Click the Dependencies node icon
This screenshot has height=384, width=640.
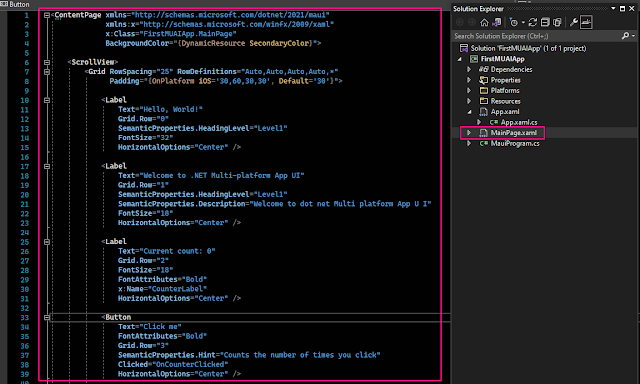click(x=484, y=69)
